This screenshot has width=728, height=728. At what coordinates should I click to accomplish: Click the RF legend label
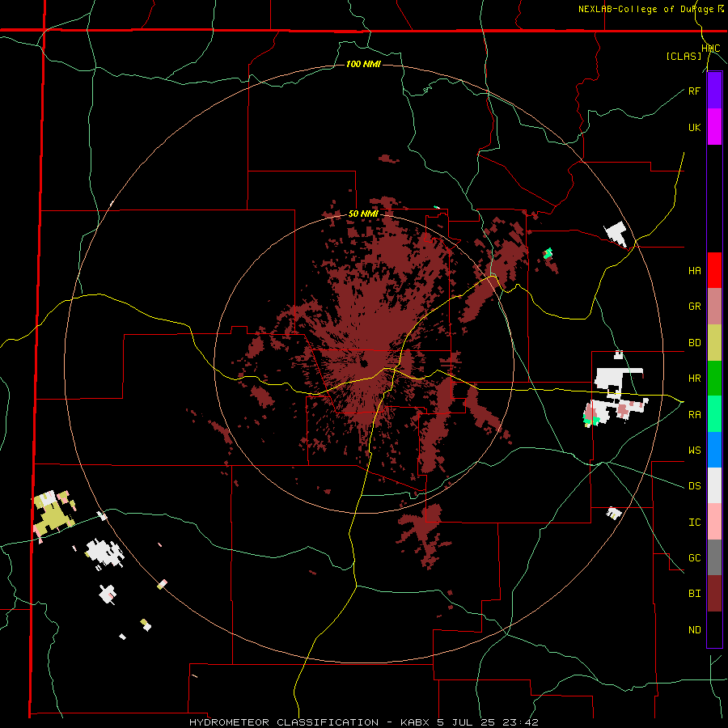694,91
